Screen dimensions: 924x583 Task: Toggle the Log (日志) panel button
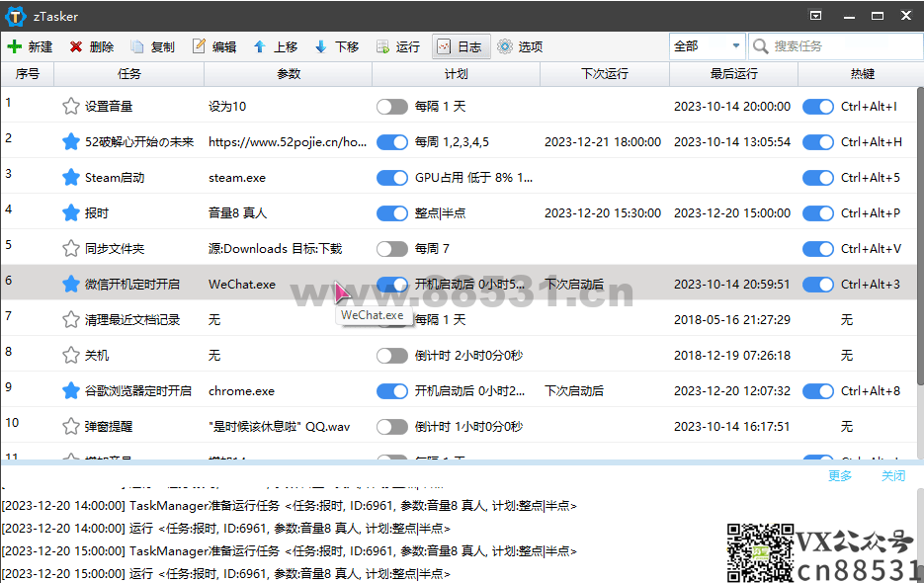[x=461, y=46]
